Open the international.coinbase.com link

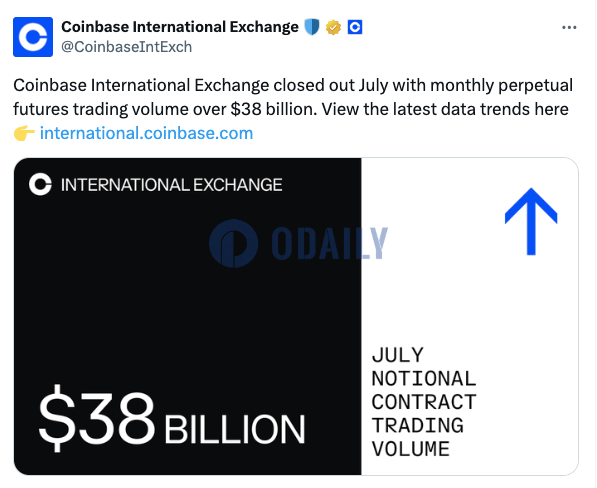pos(146,133)
